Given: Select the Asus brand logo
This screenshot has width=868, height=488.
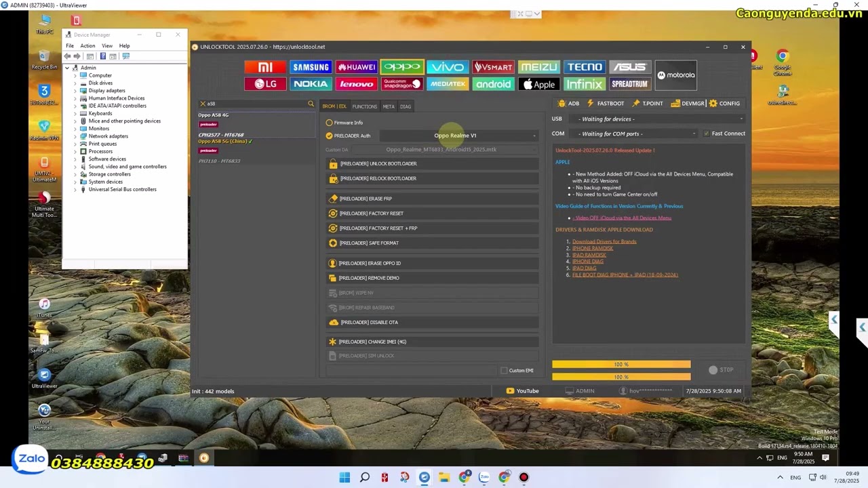Looking at the screenshot, I should 630,67.
